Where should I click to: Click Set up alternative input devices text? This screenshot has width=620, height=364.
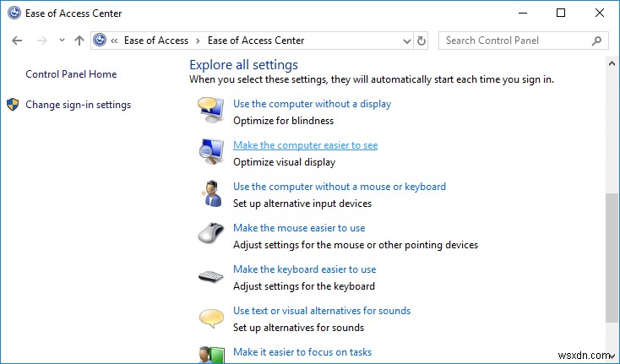click(302, 204)
